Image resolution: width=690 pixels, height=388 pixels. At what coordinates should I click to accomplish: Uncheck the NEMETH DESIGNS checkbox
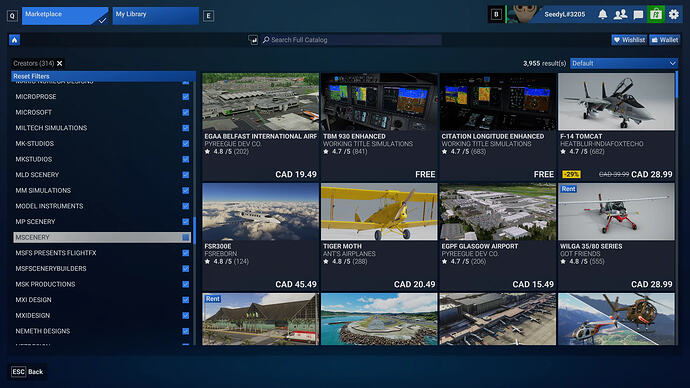click(186, 331)
